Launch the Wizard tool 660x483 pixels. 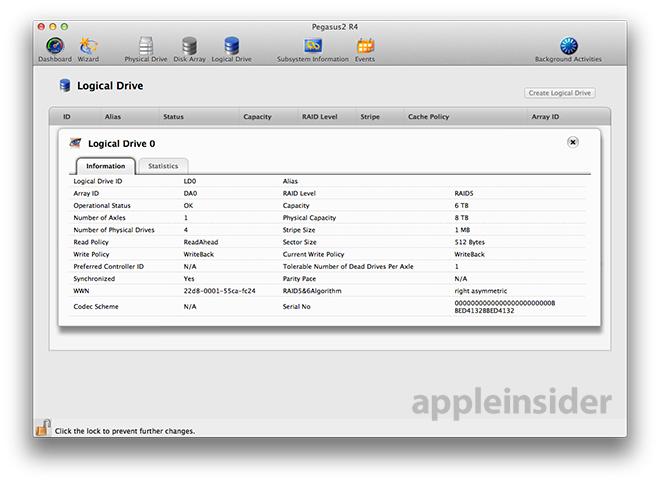click(x=88, y=49)
